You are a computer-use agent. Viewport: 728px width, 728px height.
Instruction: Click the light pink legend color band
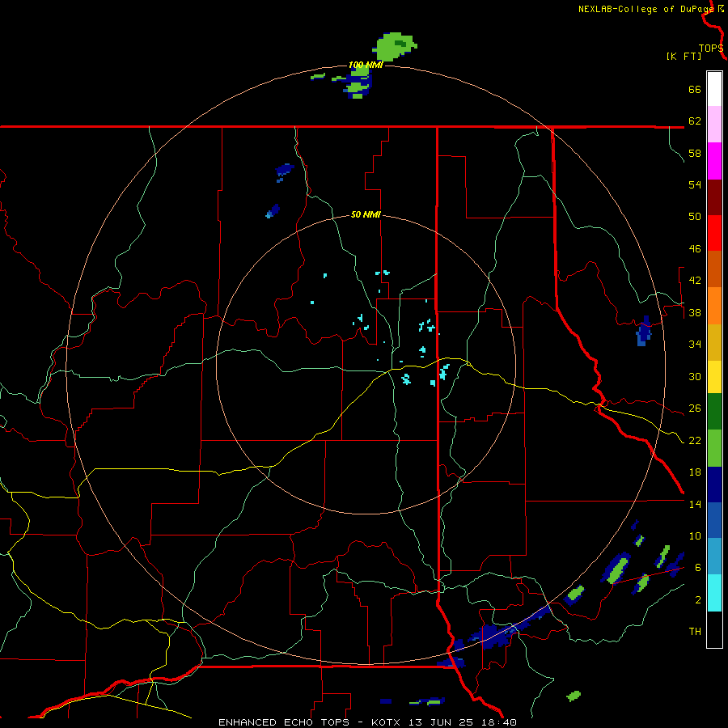pyautogui.click(x=714, y=124)
